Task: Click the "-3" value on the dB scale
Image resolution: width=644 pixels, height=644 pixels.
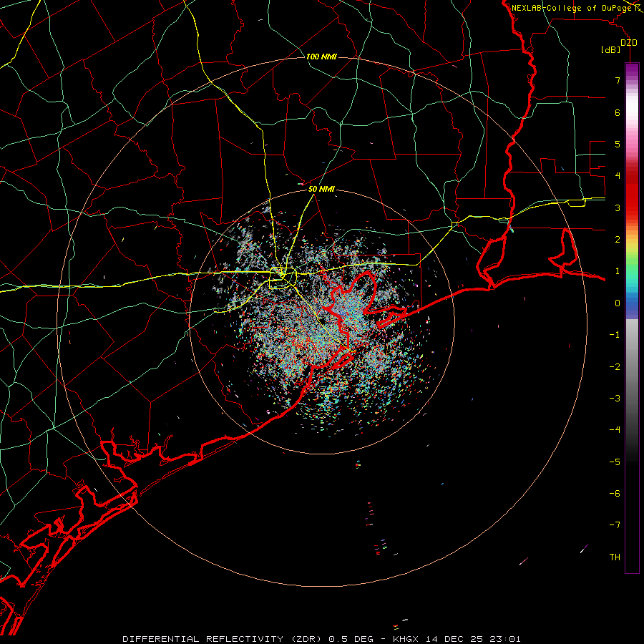Action: [x=615, y=399]
